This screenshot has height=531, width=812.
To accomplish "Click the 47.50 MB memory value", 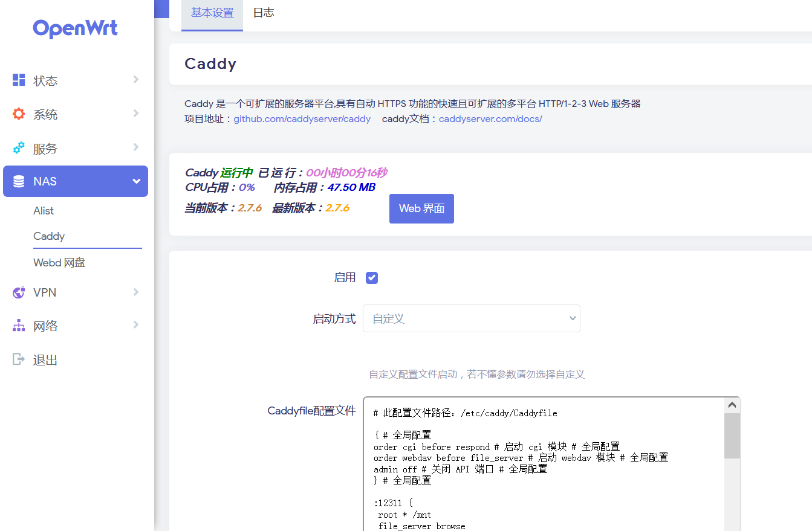I will click(351, 187).
